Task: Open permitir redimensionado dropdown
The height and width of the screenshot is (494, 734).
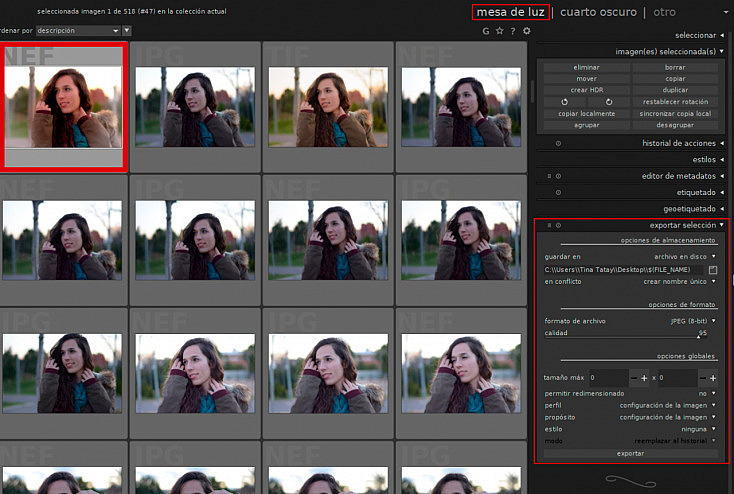Action: coord(630,393)
